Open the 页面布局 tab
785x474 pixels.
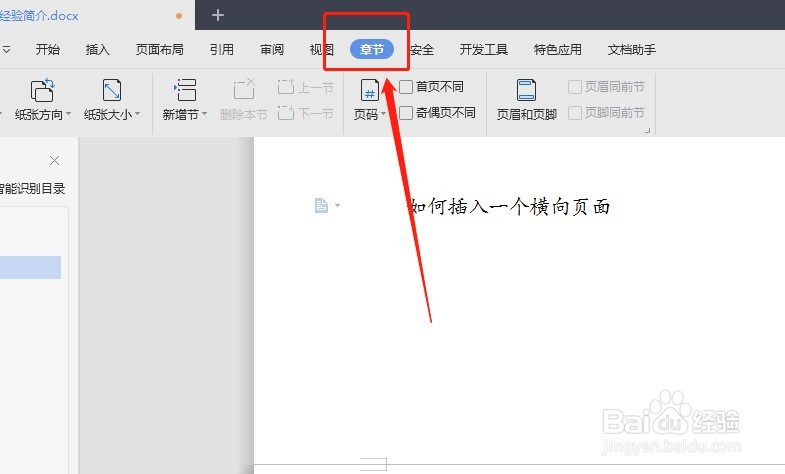160,50
